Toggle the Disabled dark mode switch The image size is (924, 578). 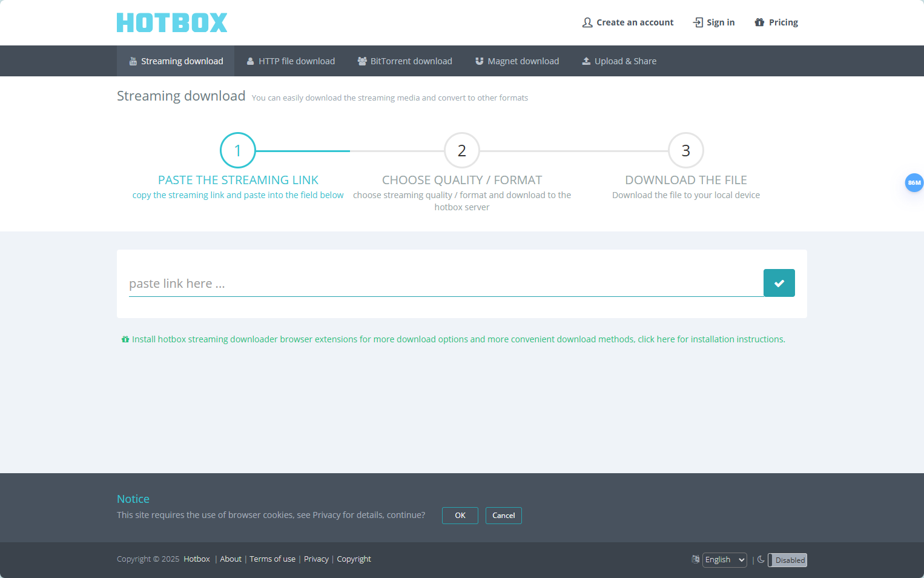tap(787, 560)
